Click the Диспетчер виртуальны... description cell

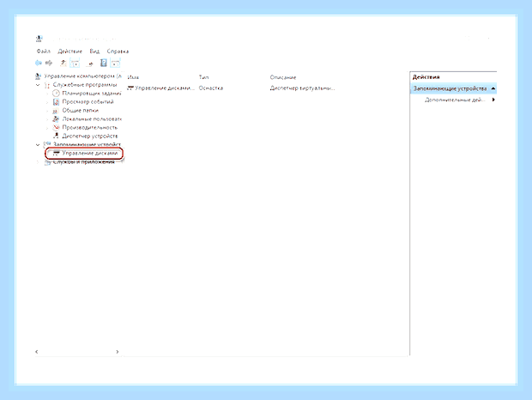302,88
